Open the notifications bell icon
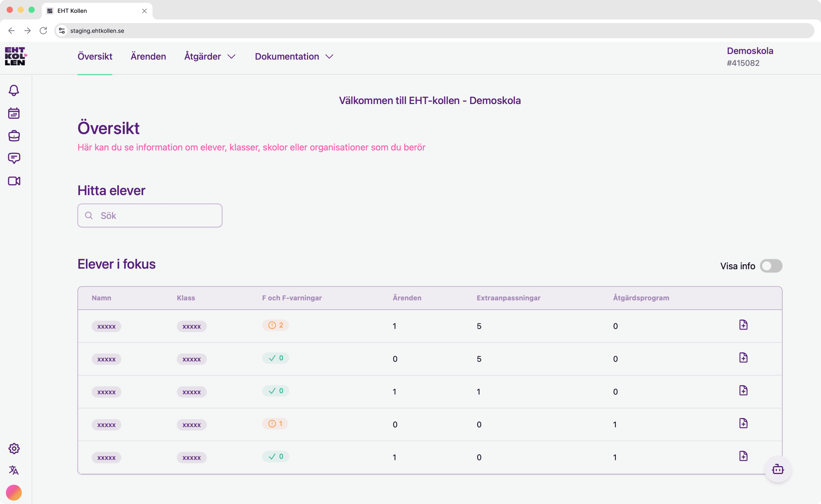Viewport: 821px width, 504px height. [x=14, y=91]
